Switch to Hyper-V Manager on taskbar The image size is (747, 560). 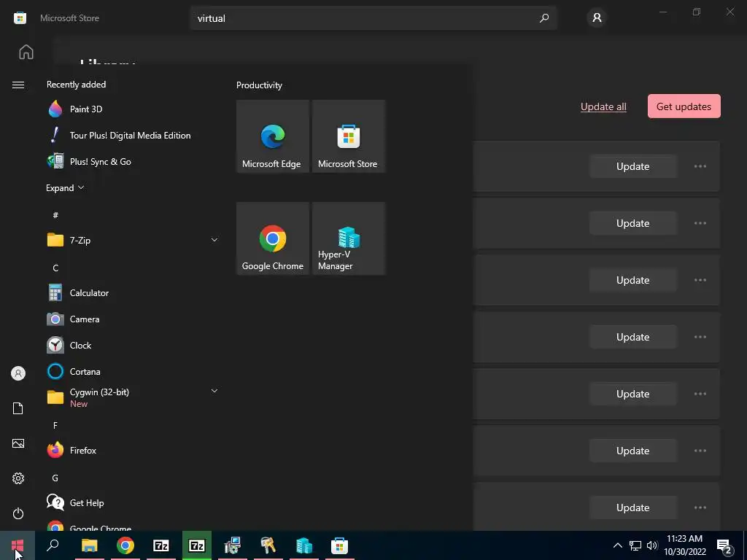pyautogui.click(x=304, y=545)
